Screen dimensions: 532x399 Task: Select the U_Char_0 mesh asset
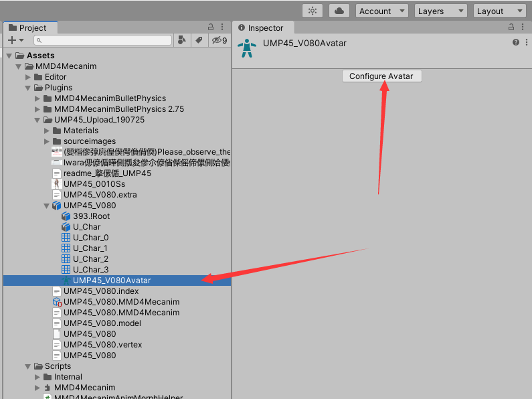[90, 238]
